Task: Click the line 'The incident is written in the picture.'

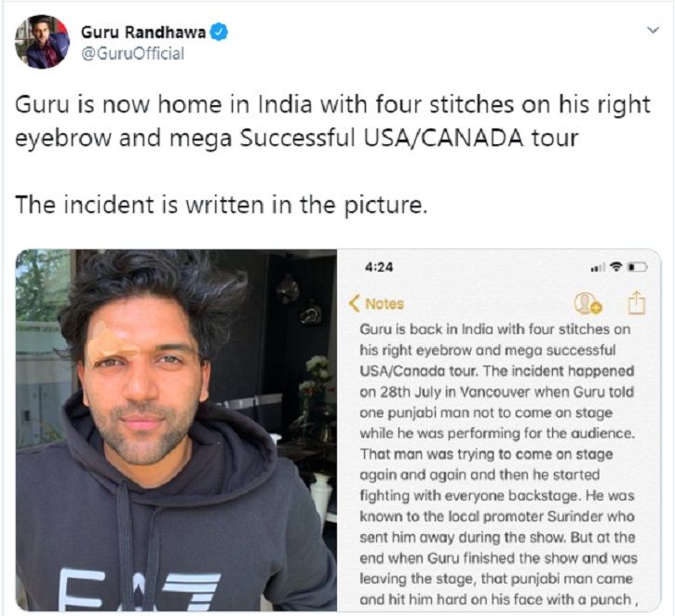Action: [x=222, y=205]
